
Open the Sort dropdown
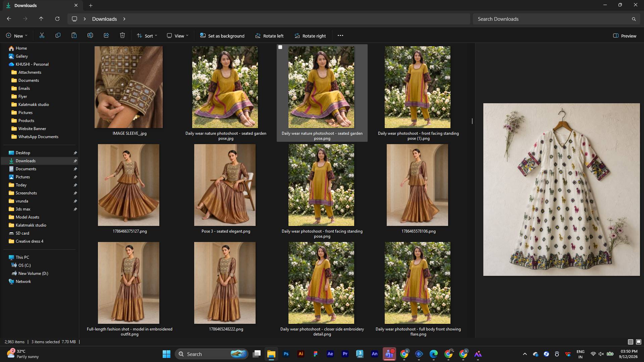pyautogui.click(x=147, y=36)
